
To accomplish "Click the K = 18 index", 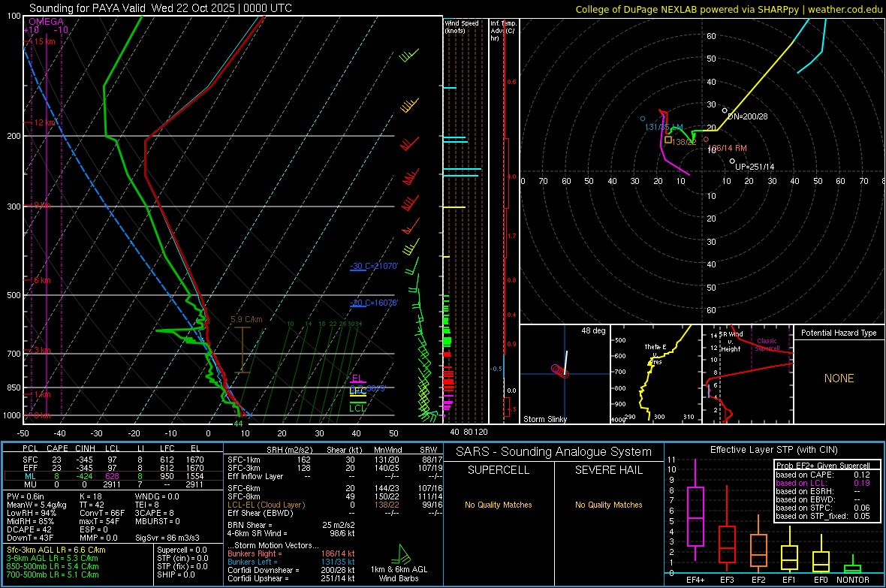I will (x=90, y=496).
